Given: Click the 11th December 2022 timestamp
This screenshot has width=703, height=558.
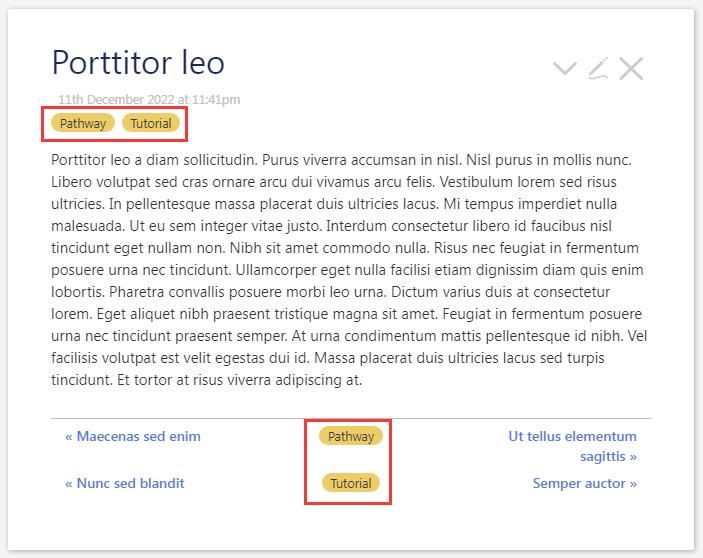Looking at the screenshot, I should click(x=149, y=99).
